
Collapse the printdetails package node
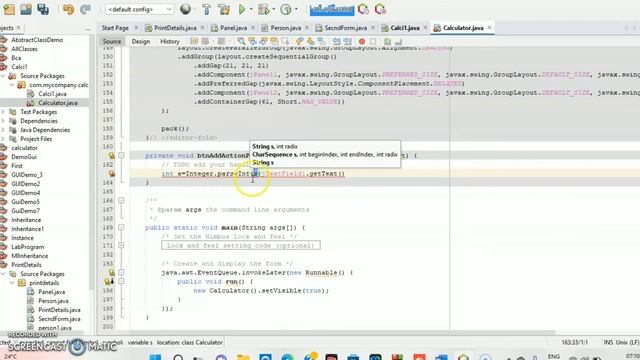tap(12, 283)
